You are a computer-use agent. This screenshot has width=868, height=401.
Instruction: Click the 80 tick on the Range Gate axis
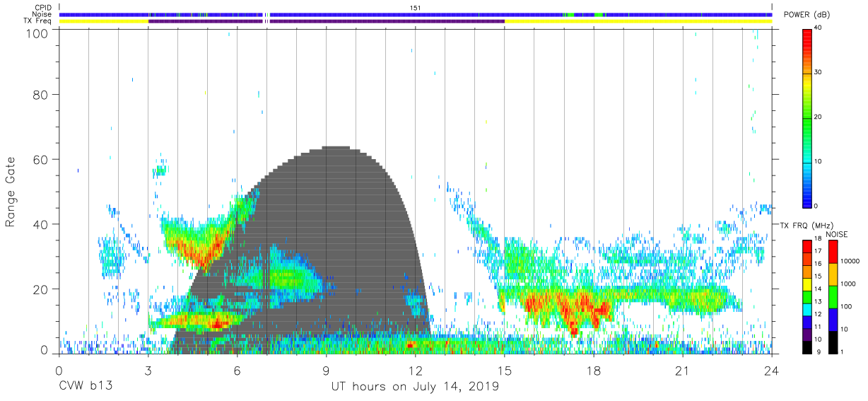tap(41, 94)
